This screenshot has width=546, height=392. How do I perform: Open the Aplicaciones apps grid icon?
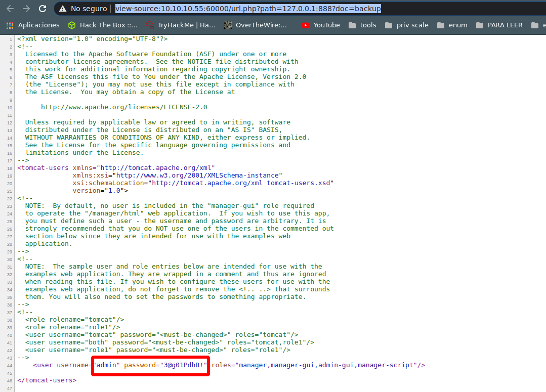click(10, 25)
